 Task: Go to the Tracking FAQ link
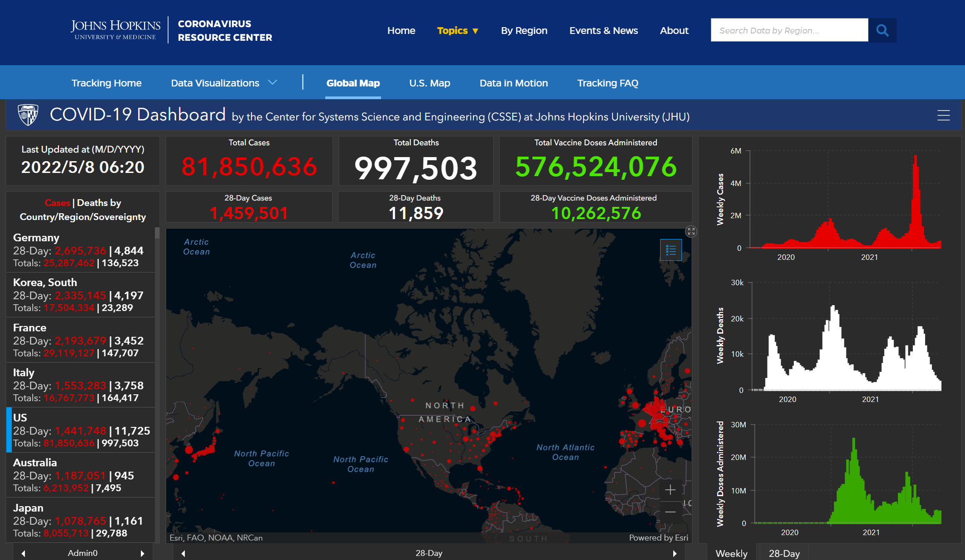pos(607,83)
